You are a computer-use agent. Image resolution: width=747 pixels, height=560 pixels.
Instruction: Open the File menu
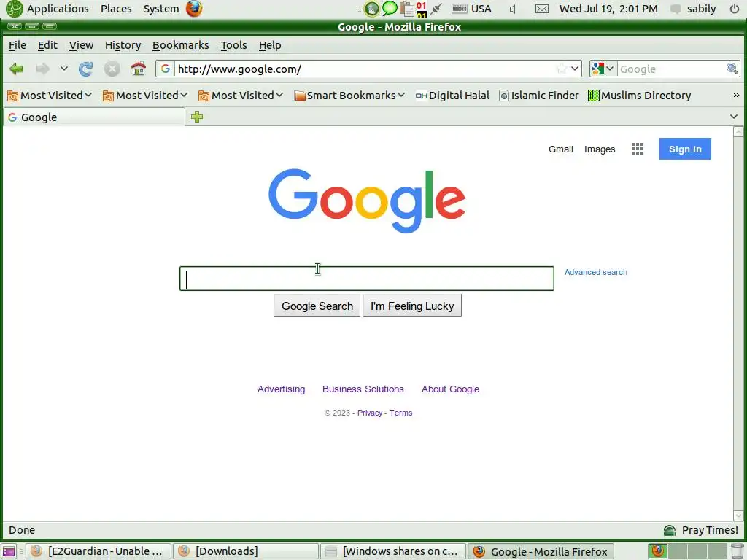point(18,45)
